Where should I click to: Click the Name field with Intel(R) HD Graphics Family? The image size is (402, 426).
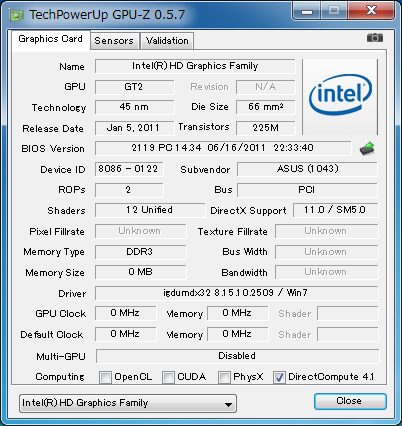(195, 66)
